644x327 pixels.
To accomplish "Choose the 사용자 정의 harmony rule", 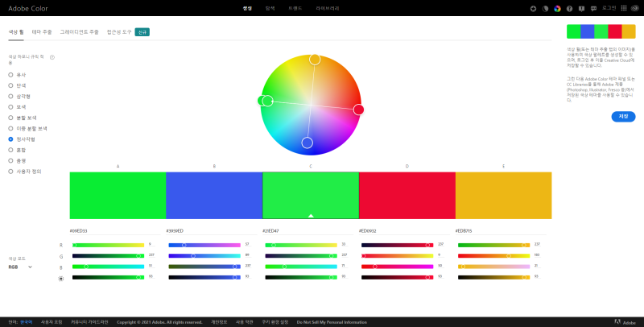I will tap(25, 172).
